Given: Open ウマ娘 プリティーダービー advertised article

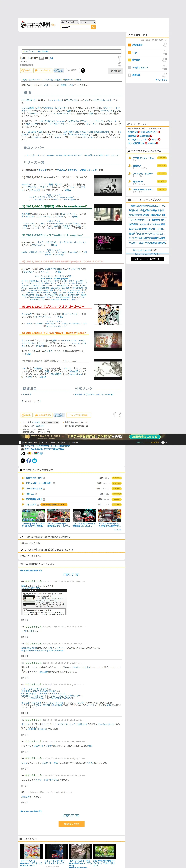Looking at the screenshot, I should point(143,158).
